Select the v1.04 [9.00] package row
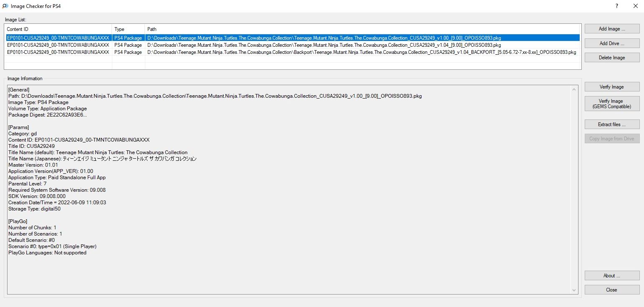This screenshot has height=307, width=644. pyautogui.click(x=292, y=45)
